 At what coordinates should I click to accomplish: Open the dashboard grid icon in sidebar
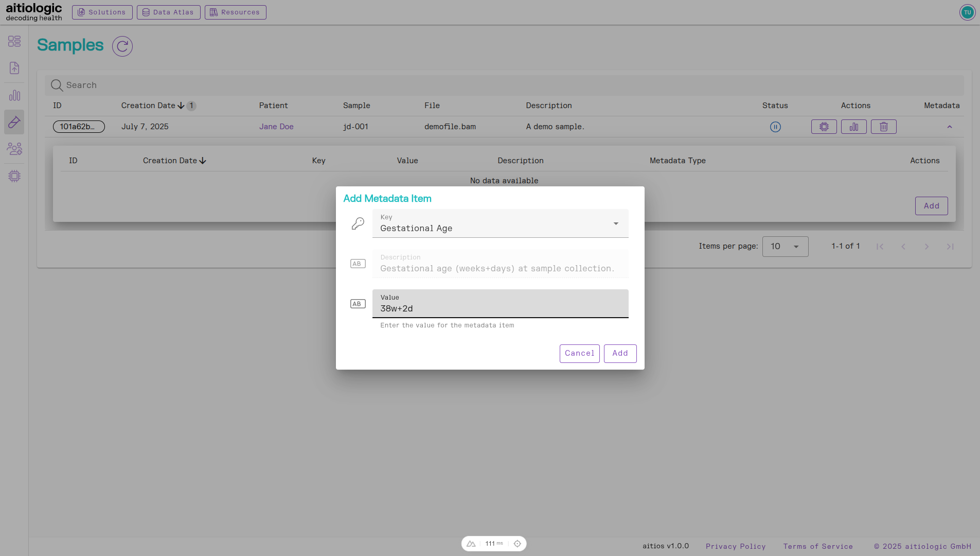(14, 41)
